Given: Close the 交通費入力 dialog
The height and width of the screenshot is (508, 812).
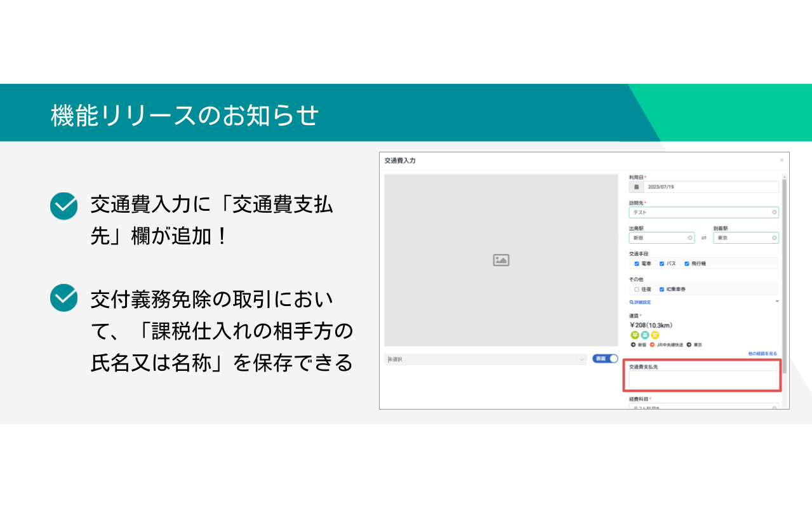Looking at the screenshot, I should pyautogui.click(x=782, y=160).
